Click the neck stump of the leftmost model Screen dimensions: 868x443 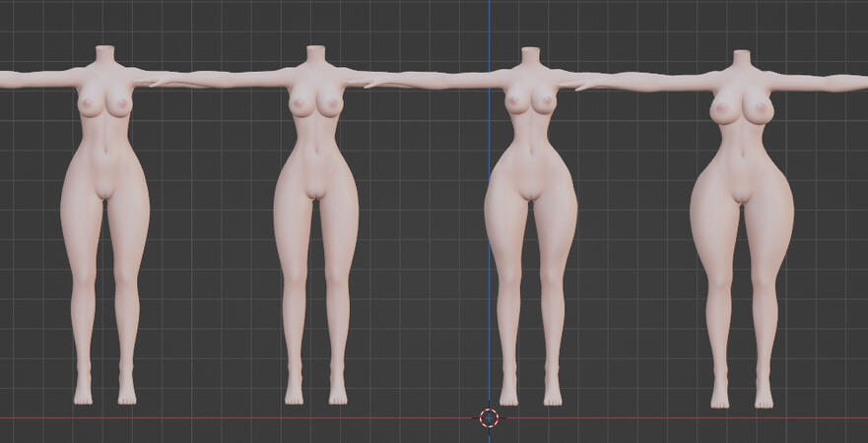(105, 55)
